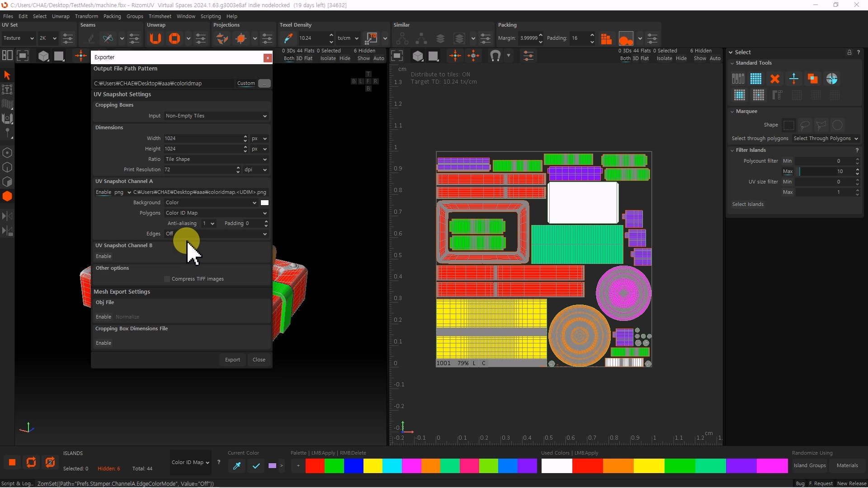The height and width of the screenshot is (488, 868).
Task: Open the Trimsheet menu
Action: [160, 16]
